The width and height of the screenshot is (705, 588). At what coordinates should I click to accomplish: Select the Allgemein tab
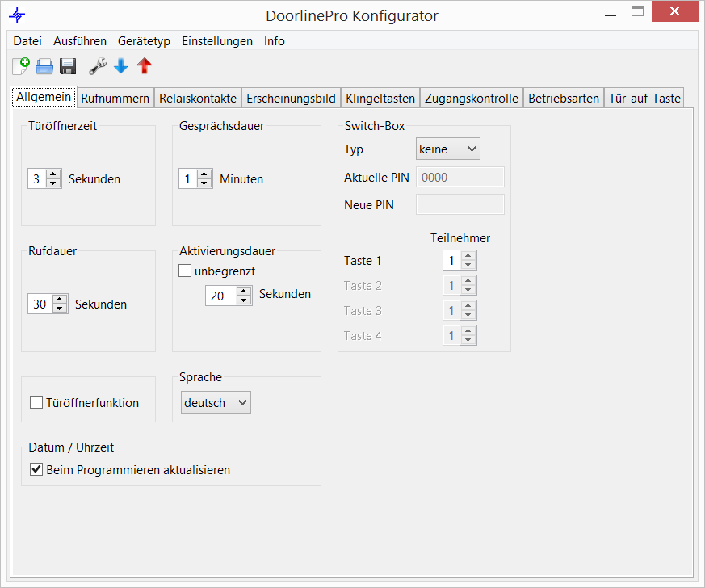click(44, 97)
